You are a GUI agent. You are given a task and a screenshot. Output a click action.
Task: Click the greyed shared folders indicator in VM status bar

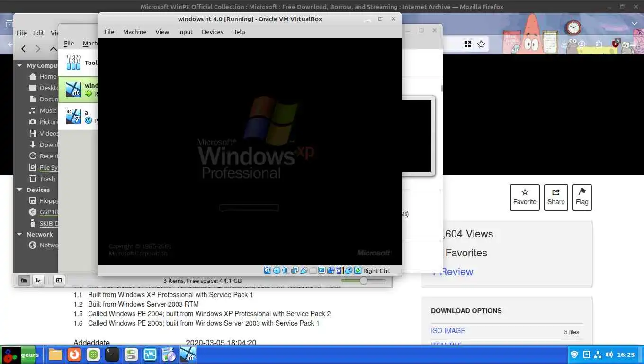click(313, 271)
